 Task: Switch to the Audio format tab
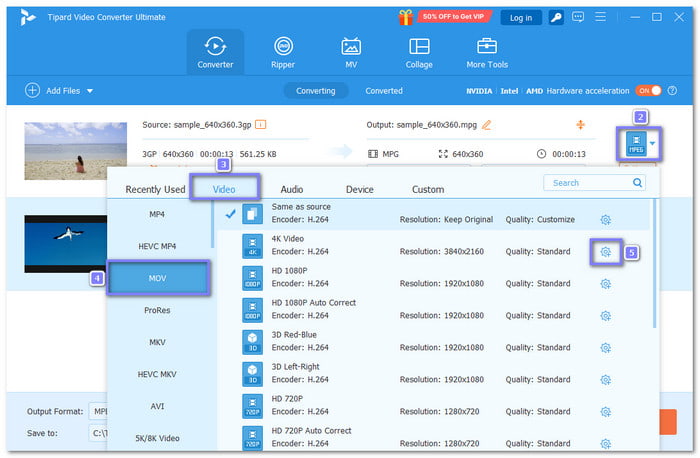click(292, 189)
